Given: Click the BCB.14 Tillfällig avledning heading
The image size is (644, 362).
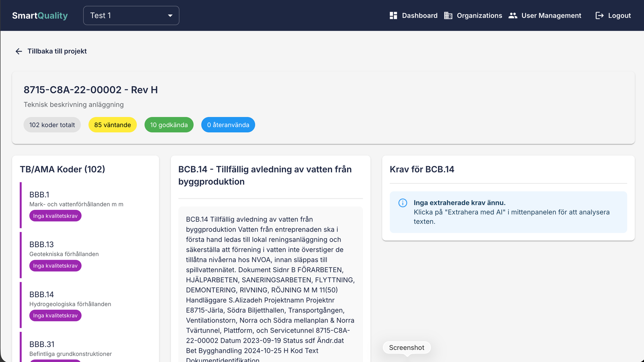Looking at the screenshot, I should point(265,175).
